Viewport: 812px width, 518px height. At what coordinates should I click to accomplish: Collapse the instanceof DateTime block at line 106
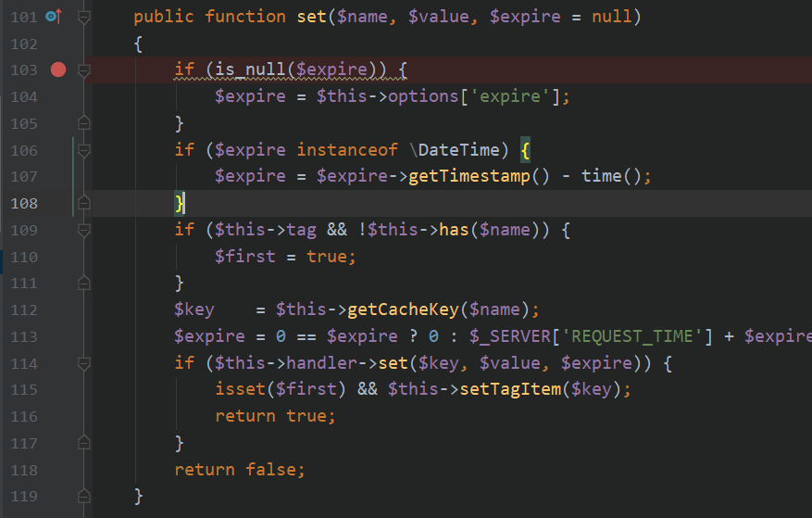tap(84, 150)
